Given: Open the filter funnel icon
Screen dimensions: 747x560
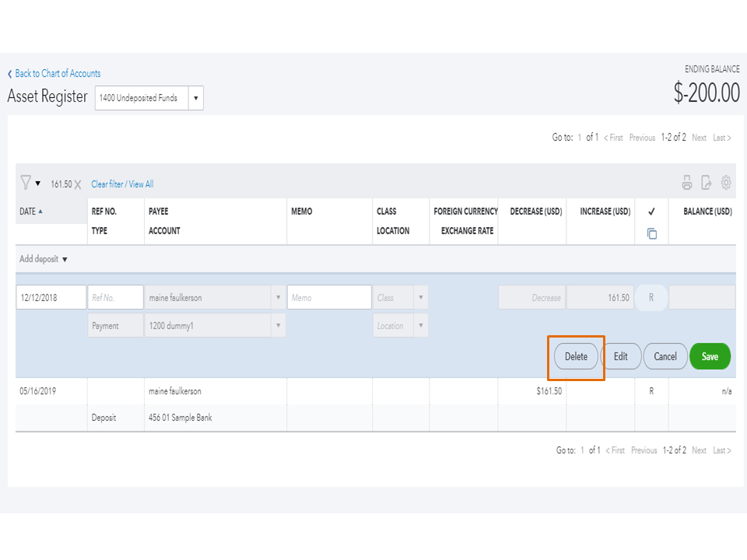Looking at the screenshot, I should 26,184.
